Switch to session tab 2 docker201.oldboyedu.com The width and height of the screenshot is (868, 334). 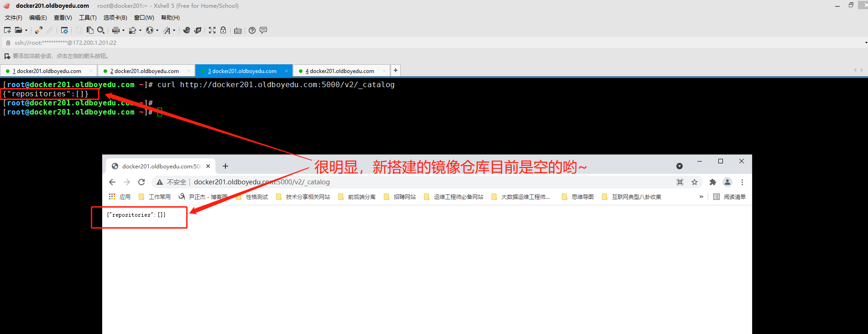(146, 71)
